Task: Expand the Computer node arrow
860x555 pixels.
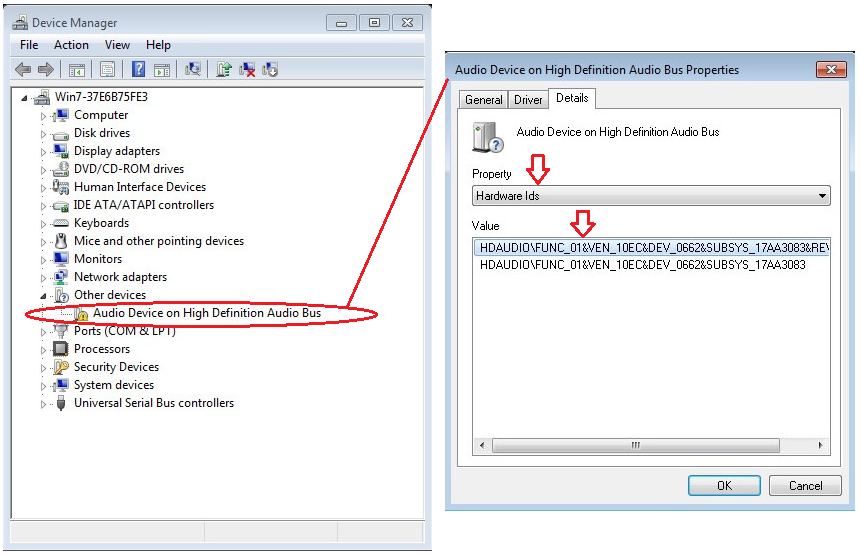Action: point(43,116)
